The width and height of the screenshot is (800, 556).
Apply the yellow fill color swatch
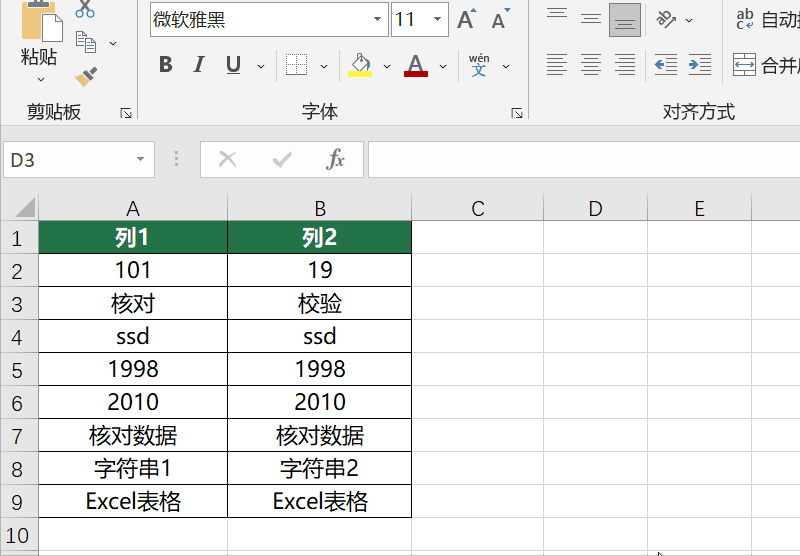360,65
